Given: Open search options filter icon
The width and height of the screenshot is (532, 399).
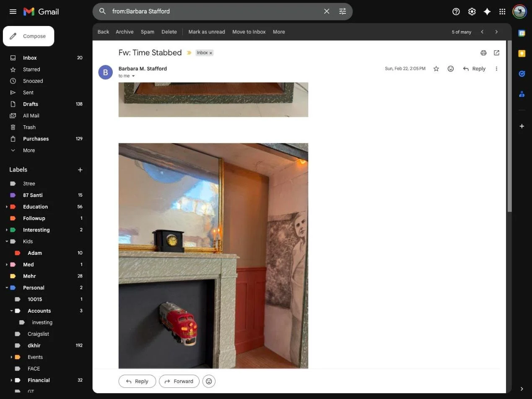Looking at the screenshot, I should pos(343,11).
